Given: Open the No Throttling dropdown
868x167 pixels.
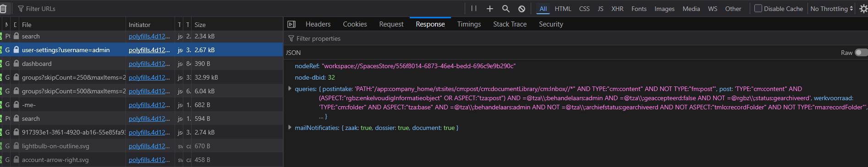Looking at the screenshot, I should 831,9.
